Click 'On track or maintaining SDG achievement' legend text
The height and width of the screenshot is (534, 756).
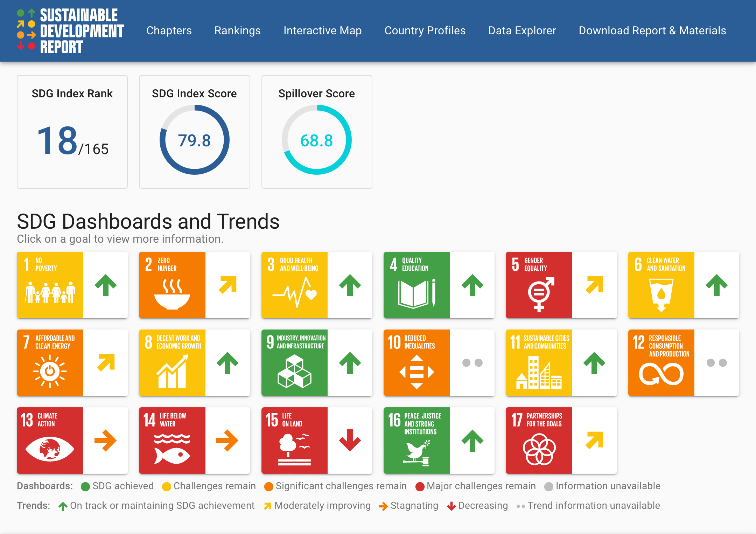point(162,506)
